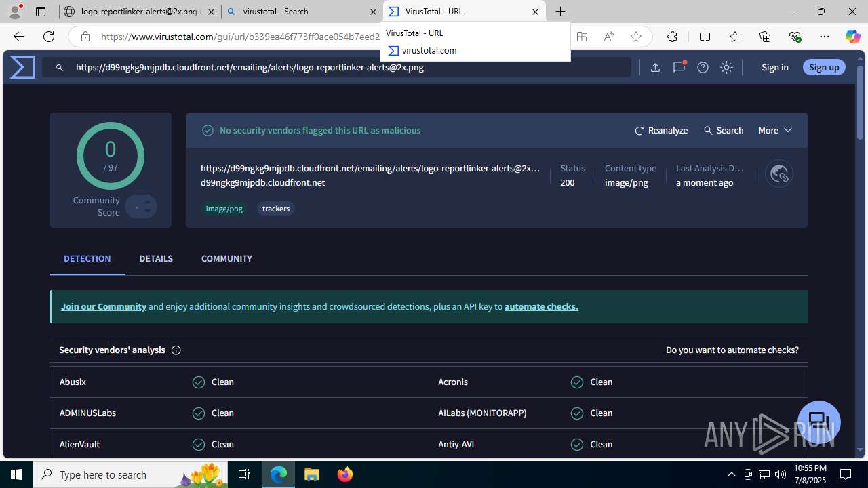
Task: Click the d99ngkg9mjpdb.cloudfront.net domain text
Action: click(262, 182)
